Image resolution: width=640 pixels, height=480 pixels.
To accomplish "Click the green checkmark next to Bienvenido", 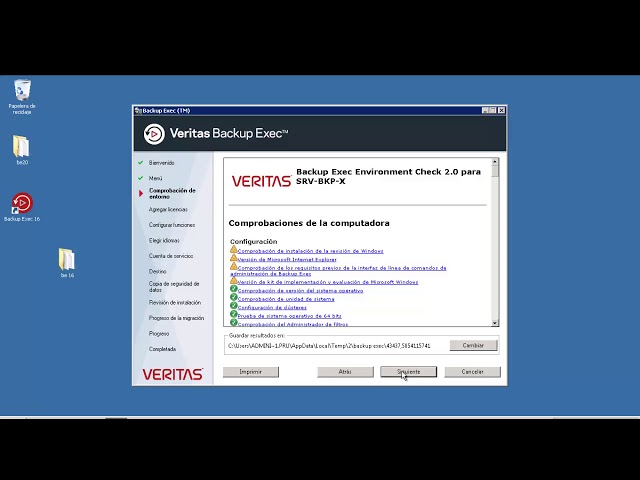I will [140, 162].
